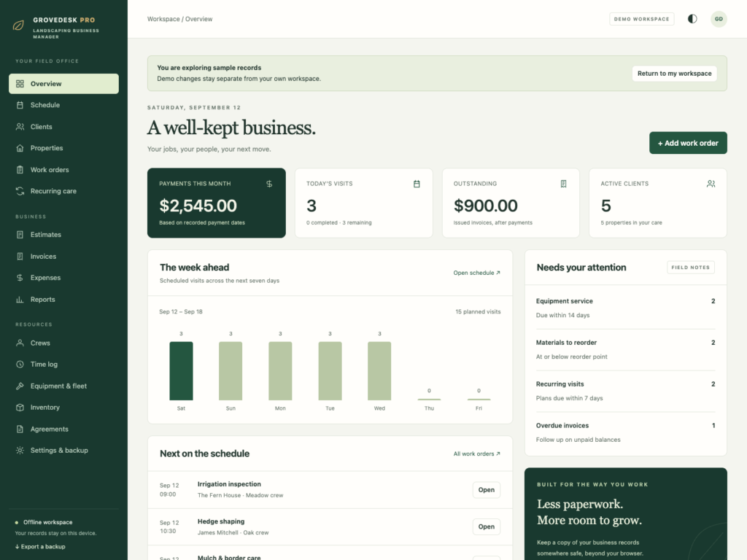Click the Expenses dollar icon in sidebar

[20, 278]
